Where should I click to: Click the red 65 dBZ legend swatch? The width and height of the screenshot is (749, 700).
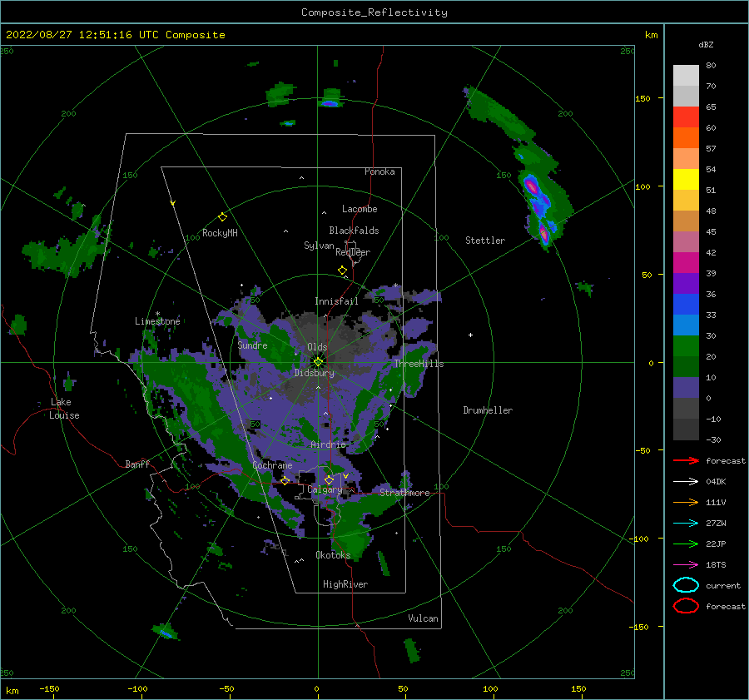pyautogui.click(x=686, y=117)
